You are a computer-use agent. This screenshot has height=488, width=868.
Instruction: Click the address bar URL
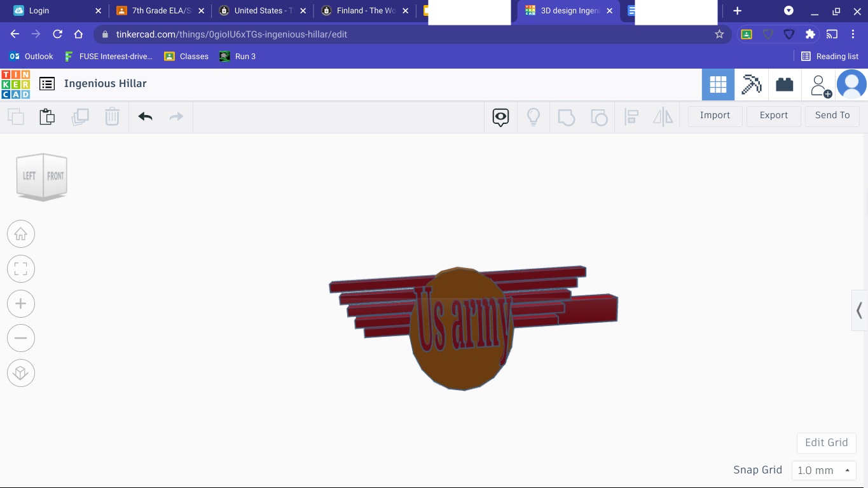tap(231, 34)
